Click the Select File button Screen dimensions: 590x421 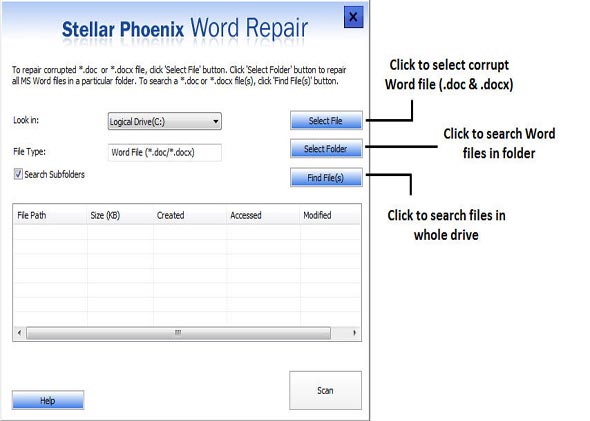coord(326,120)
